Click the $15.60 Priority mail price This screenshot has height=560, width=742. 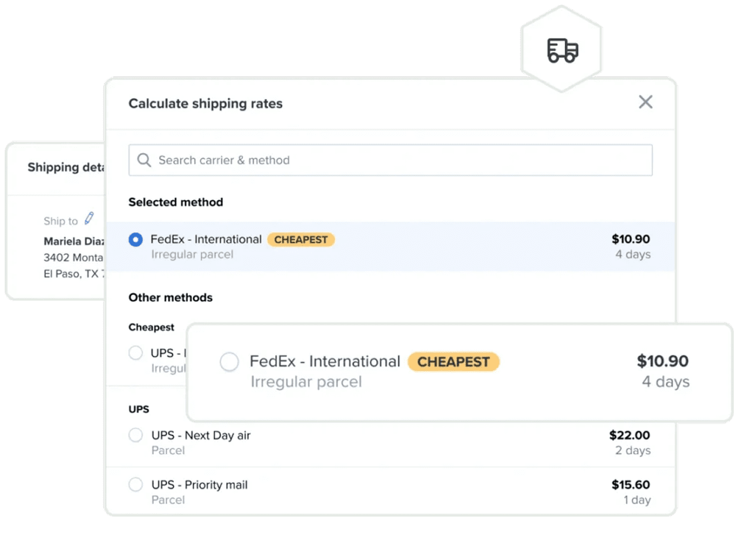[x=630, y=485]
